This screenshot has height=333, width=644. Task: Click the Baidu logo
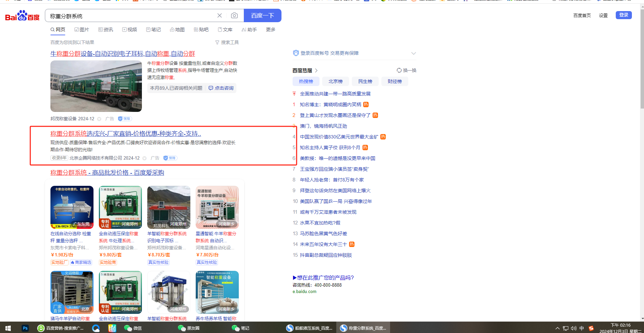click(x=22, y=16)
